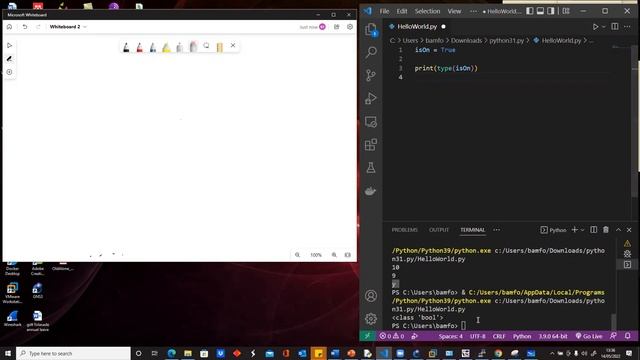640x360 pixels.
Task: Toggle panel layout button in title bar
Action: pyautogui.click(x=540, y=11)
